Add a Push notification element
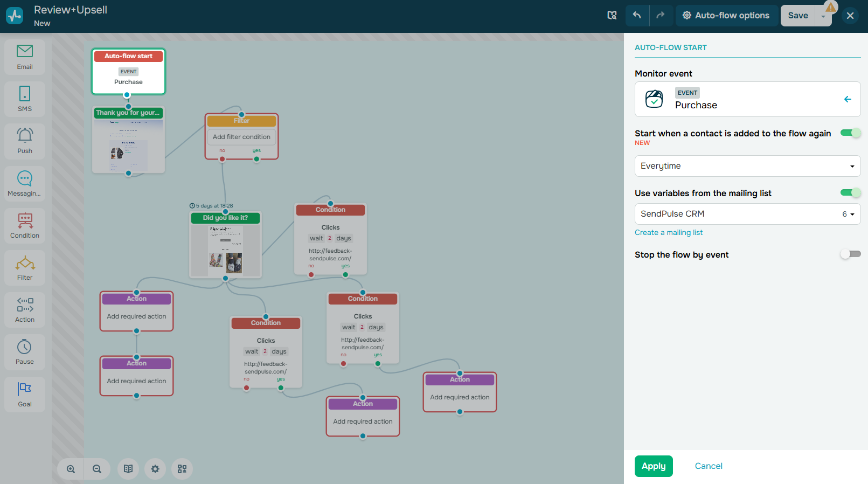The image size is (868, 484). [x=25, y=141]
